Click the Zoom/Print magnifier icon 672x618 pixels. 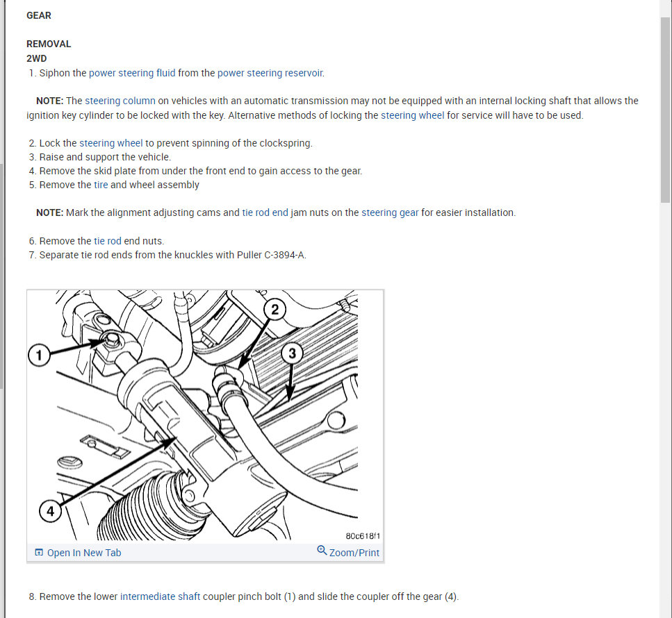322,551
